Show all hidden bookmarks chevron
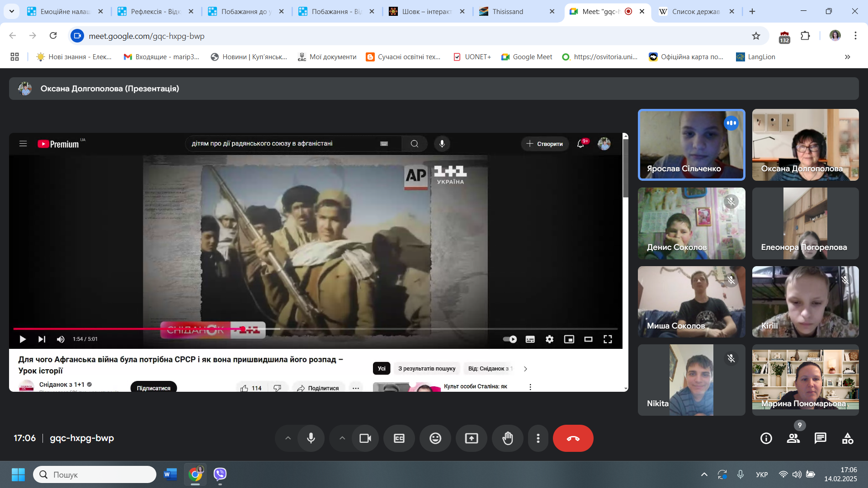Screen dimensions: 868x488 point(848,57)
